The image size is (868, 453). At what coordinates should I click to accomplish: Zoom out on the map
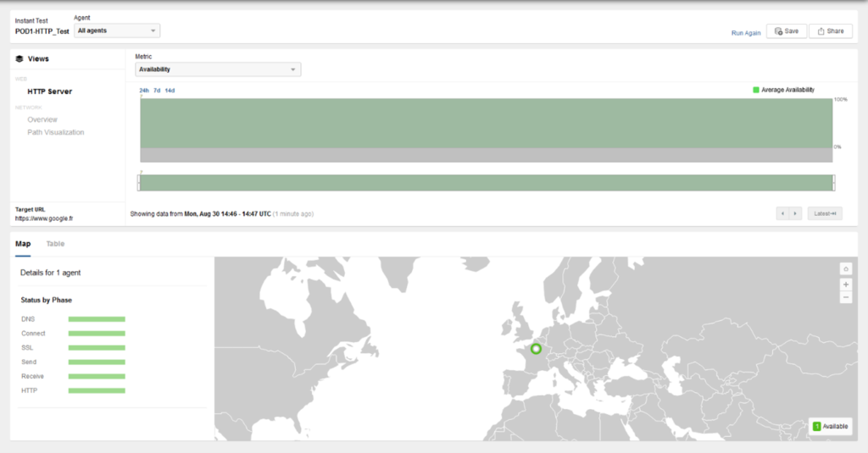pos(845,297)
